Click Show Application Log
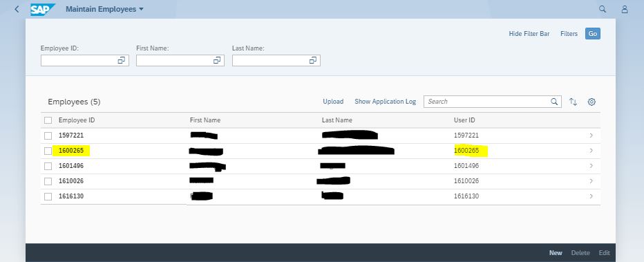The width and height of the screenshot is (644, 262). [386, 102]
